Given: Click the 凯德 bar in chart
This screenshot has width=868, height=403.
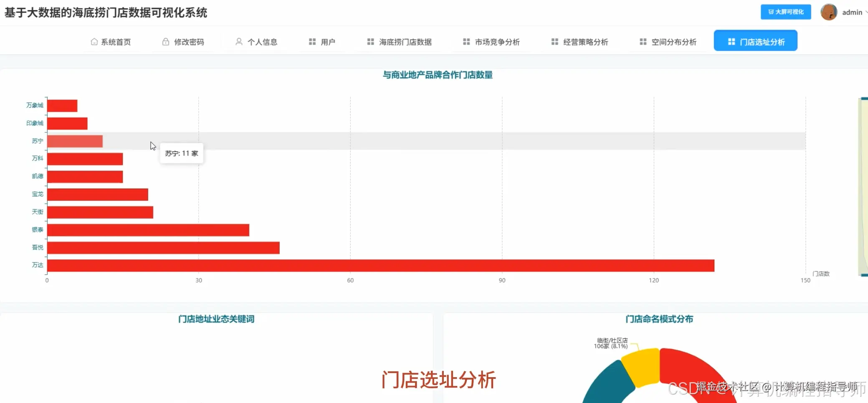Looking at the screenshot, I should tap(85, 177).
